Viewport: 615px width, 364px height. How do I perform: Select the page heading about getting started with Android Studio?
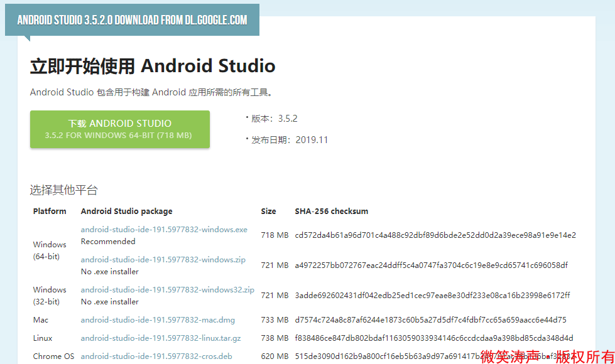point(153,66)
